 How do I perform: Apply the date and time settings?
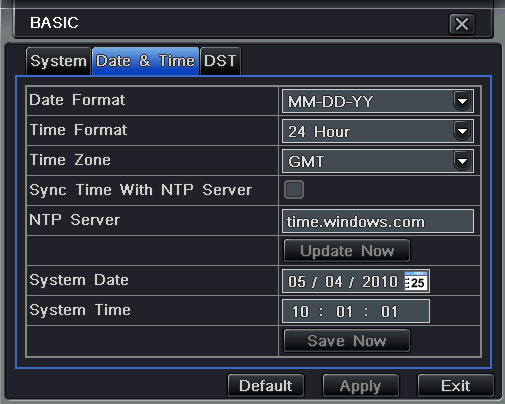(360, 386)
